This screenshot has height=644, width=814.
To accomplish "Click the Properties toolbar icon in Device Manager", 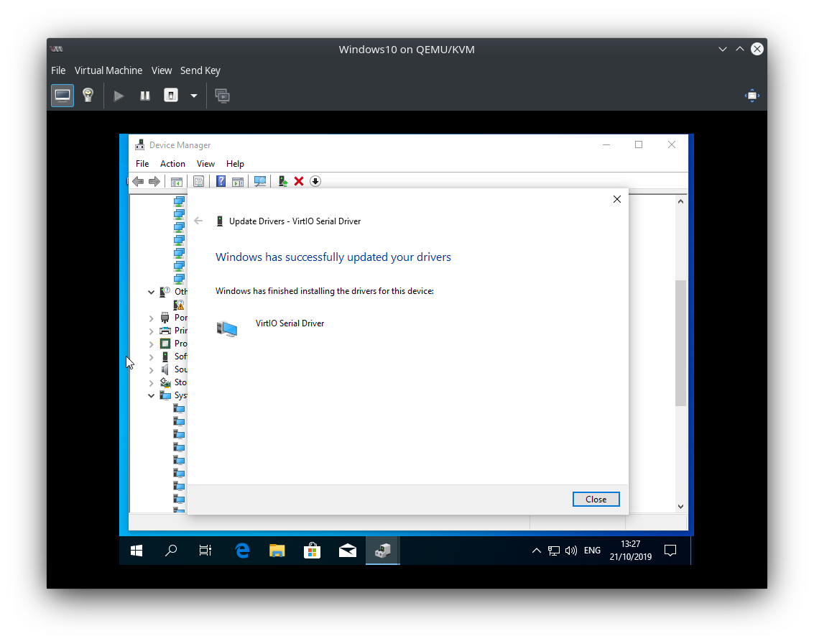I will click(x=198, y=181).
